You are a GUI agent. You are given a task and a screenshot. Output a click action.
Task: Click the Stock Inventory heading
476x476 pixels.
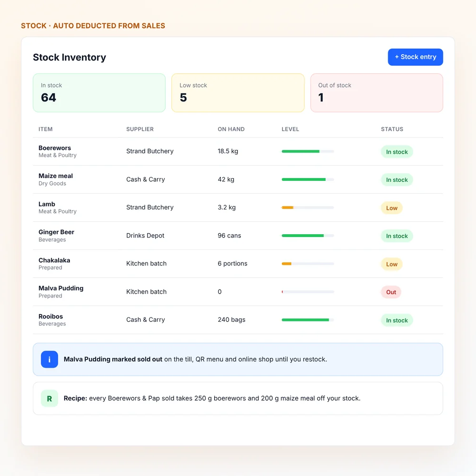pyautogui.click(x=69, y=57)
